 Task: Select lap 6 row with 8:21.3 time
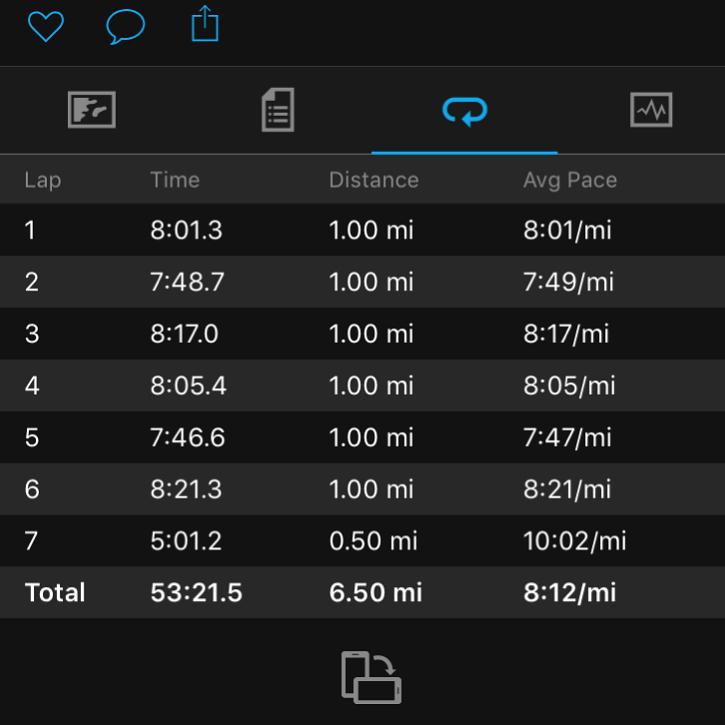[x=362, y=489]
